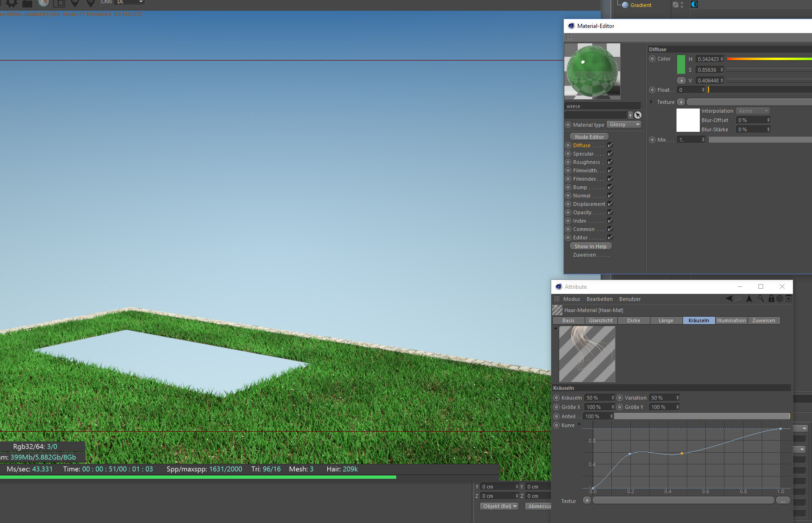Click the render region icon in viewer toolbar

tap(59, 3)
